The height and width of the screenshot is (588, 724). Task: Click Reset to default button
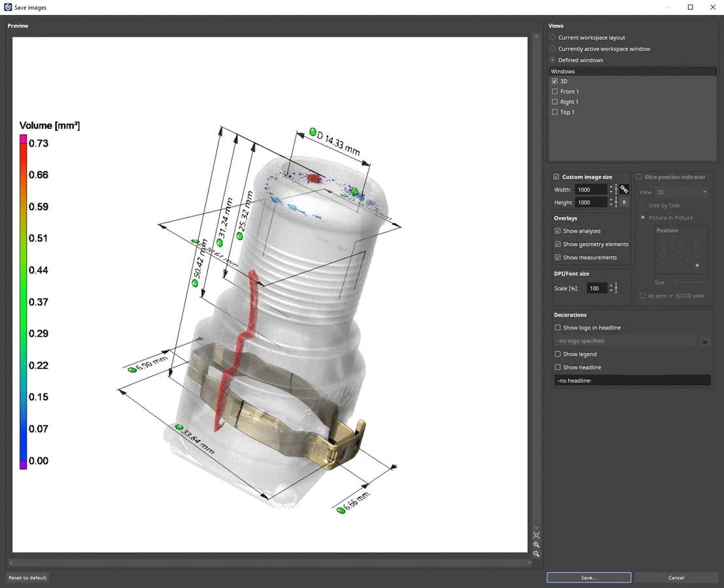[x=27, y=578]
